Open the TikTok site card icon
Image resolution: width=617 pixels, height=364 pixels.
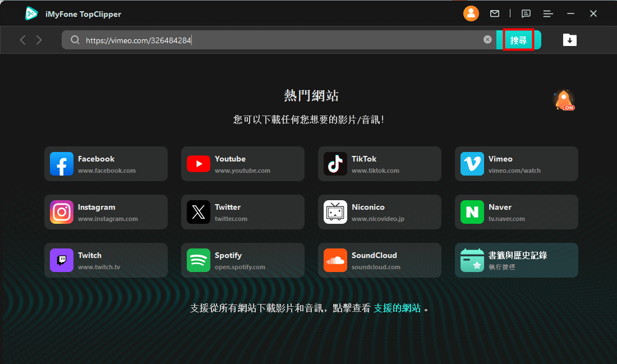coord(335,164)
